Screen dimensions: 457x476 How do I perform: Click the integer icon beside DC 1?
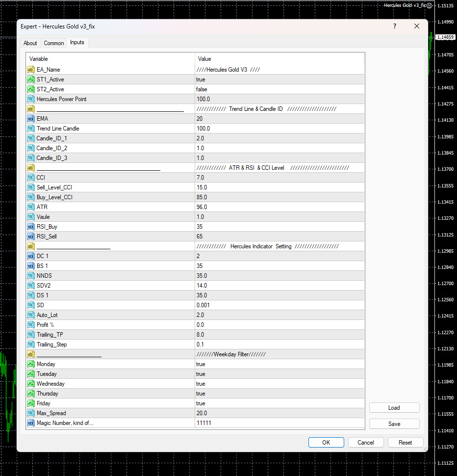[30, 256]
